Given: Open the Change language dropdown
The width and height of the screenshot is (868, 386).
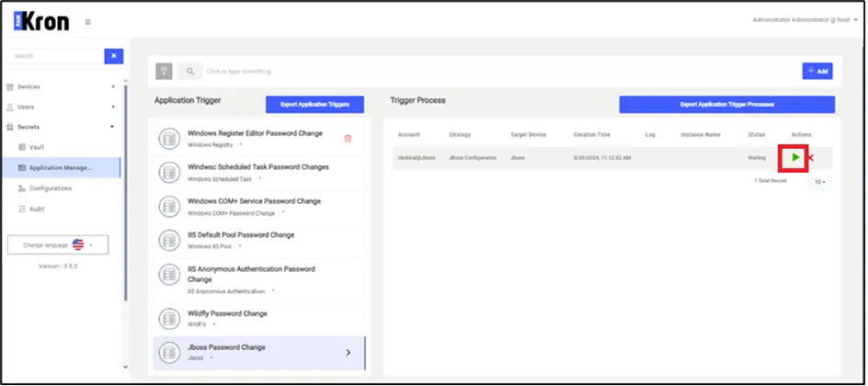Looking at the screenshot, I should [58, 245].
